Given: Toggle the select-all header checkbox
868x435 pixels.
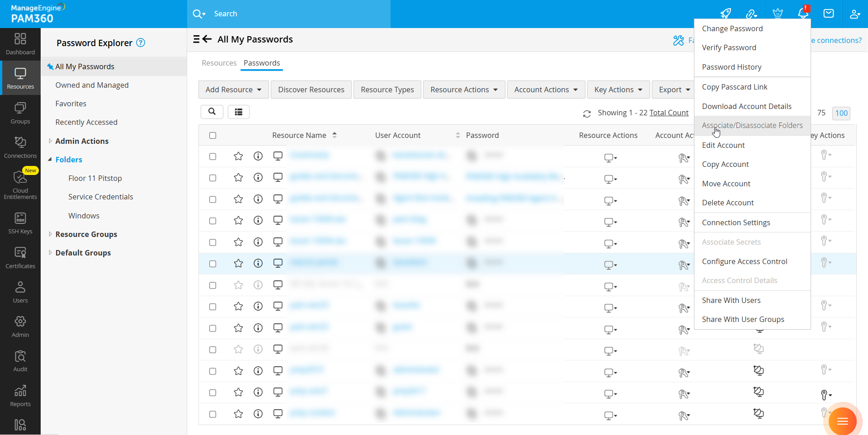Looking at the screenshot, I should pyautogui.click(x=213, y=135).
